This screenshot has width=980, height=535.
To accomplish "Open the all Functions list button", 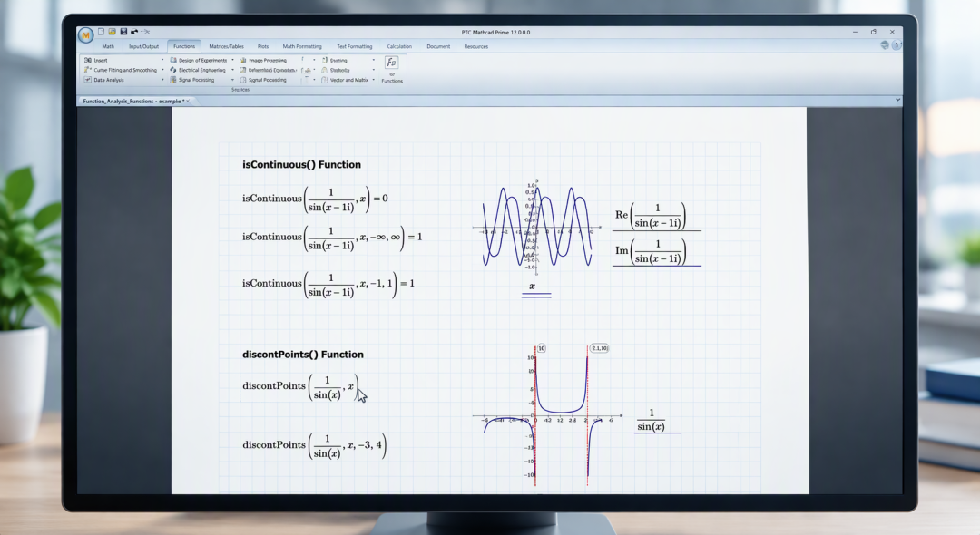I will (392, 69).
